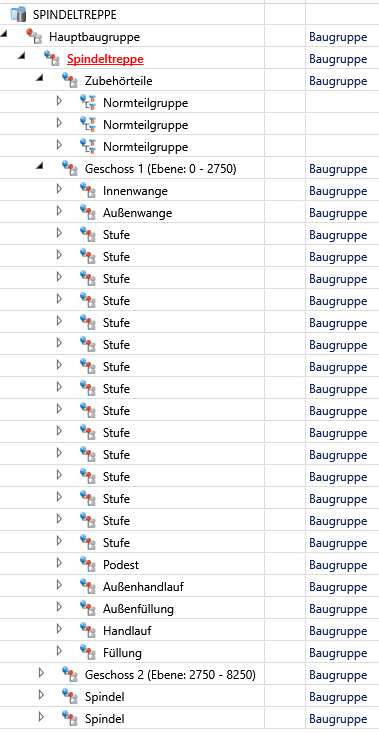The image size is (379, 734).
Task: Select the Podest tree item
Action: (x=121, y=565)
